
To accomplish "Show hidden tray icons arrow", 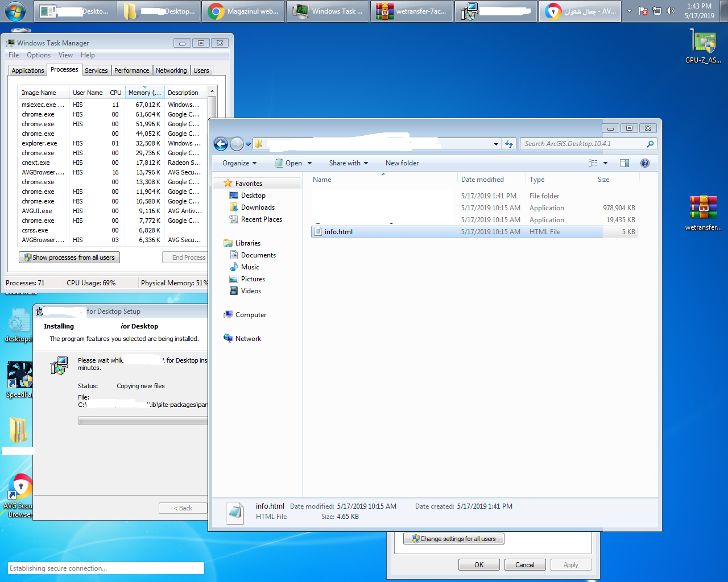I will (629, 11).
